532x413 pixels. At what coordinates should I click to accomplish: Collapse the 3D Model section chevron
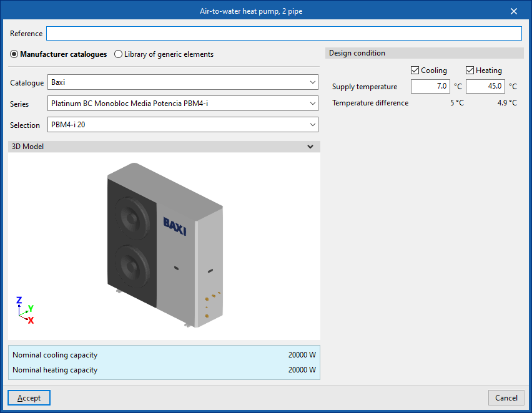point(310,147)
